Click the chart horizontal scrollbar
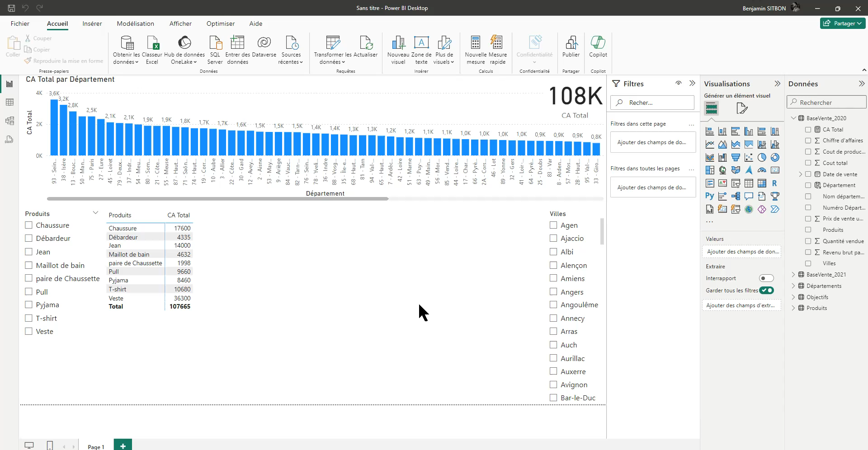The image size is (868, 450). (217, 199)
